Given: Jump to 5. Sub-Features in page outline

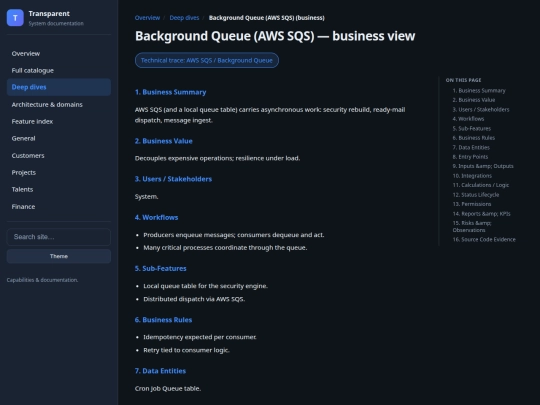Looking at the screenshot, I should coord(472,128).
